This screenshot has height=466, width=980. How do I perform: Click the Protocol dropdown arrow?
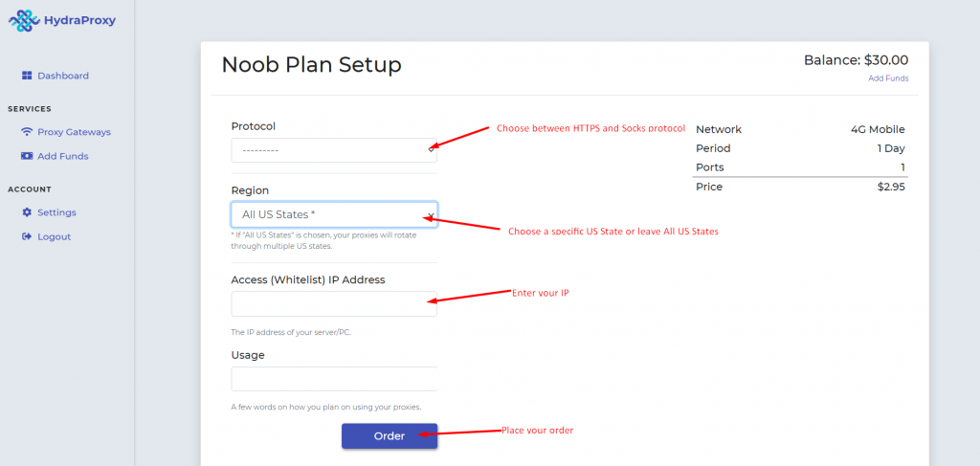[431, 150]
